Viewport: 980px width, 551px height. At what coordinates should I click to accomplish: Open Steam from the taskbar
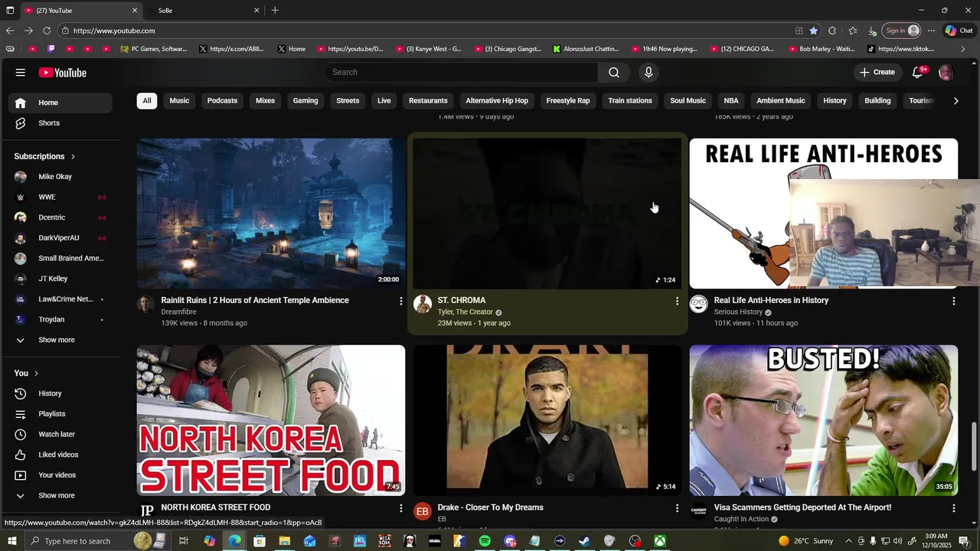point(584,541)
